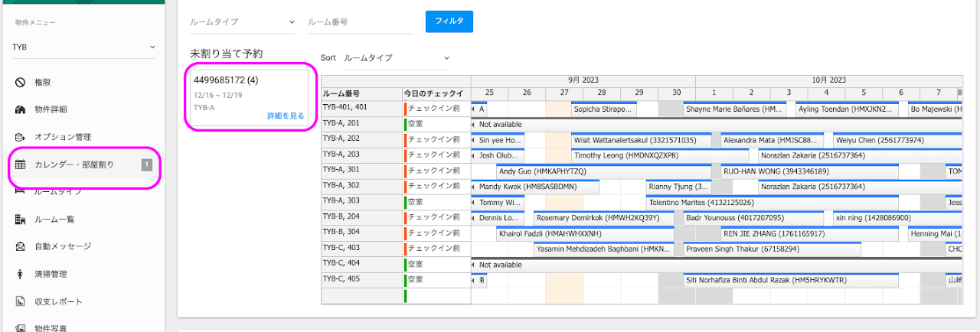Click the unassigned booking 4499685172 card
Viewport: 980px width, 332px height.
pyautogui.click(x=248, y=92)
